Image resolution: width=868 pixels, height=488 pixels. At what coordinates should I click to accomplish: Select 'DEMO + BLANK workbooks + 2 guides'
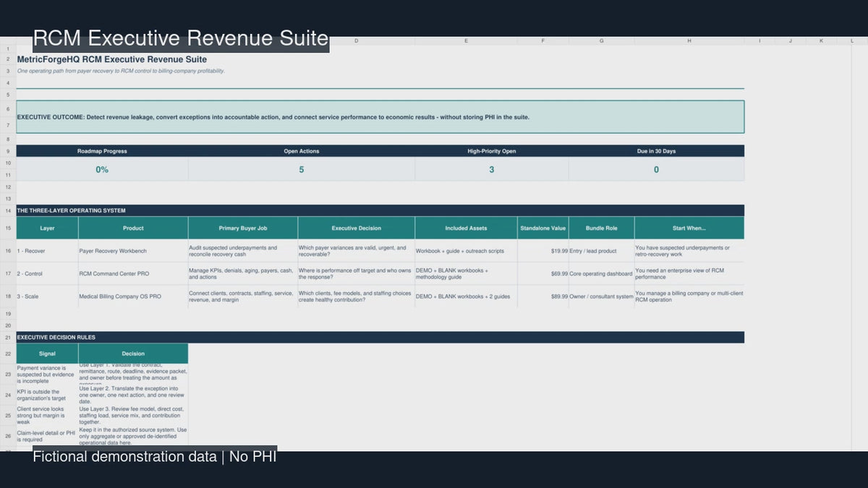(x=466, y=296)
